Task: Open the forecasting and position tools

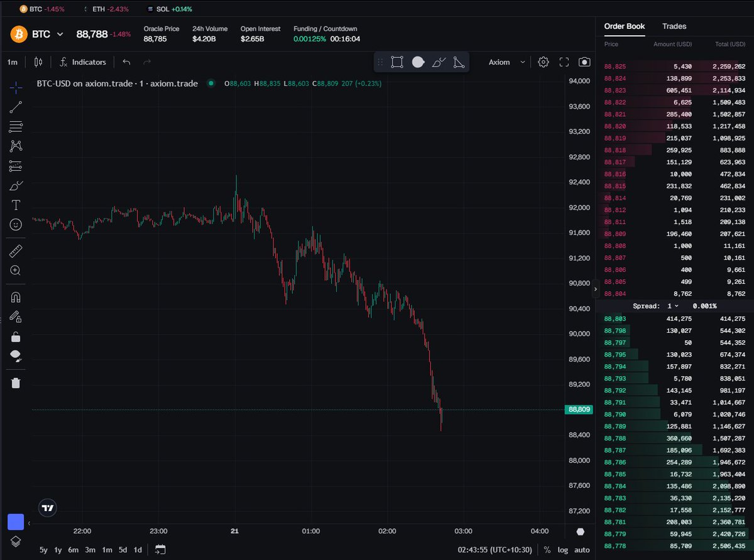Action: 16,166
